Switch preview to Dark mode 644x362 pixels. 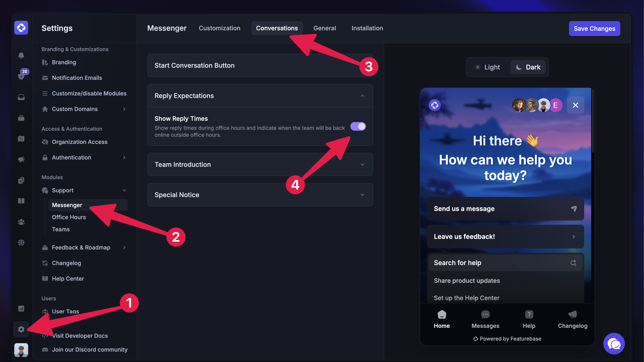click(x=528, y=67)
